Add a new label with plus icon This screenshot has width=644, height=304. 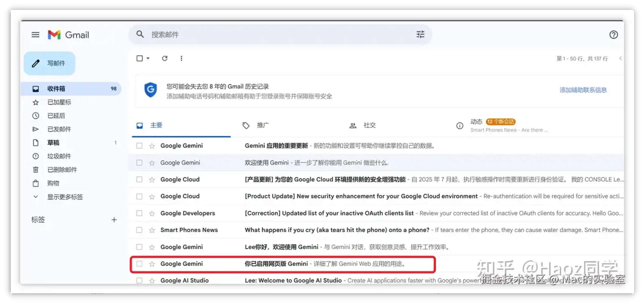pyautogui.click(x=114, y=220)
